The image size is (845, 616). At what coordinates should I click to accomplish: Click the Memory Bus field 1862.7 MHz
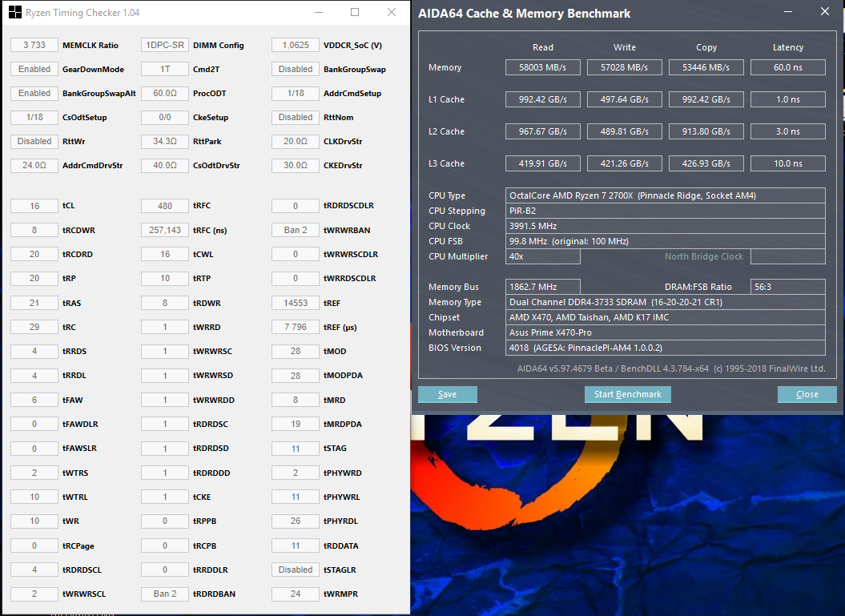pyautogui.click(x=543, y=287)
